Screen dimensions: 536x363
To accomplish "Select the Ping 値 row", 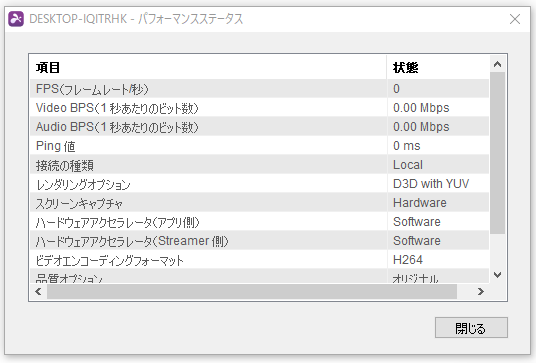I will (x=260, y=146).
